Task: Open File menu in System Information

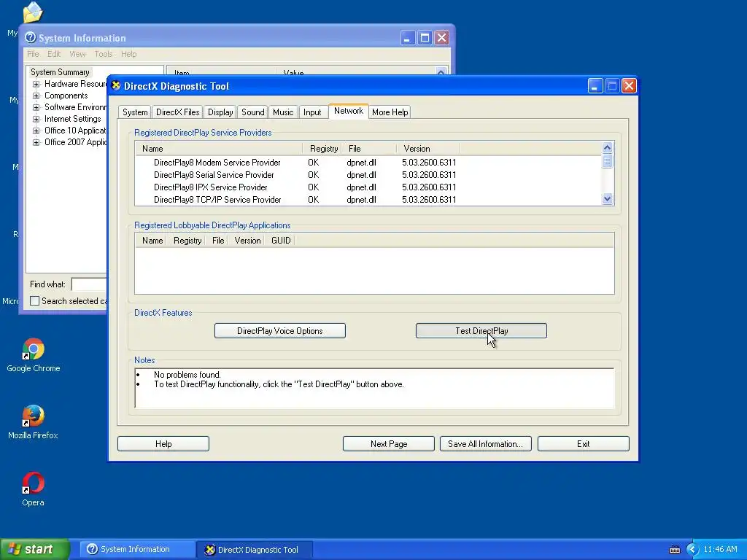Action: pos(33,54)
